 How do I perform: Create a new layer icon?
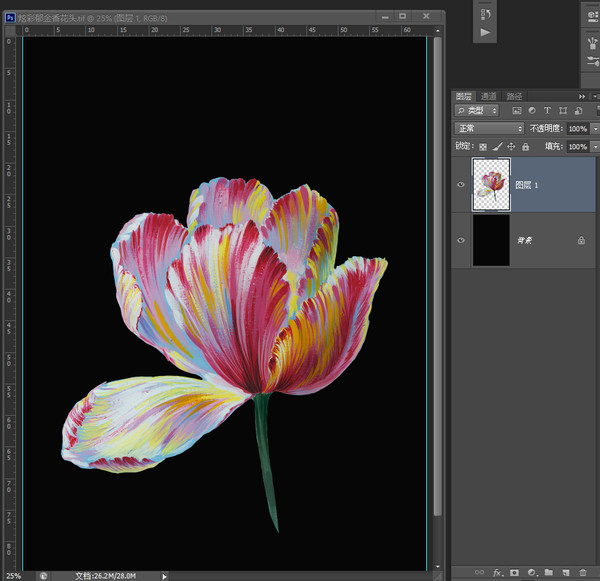[566, 572]
